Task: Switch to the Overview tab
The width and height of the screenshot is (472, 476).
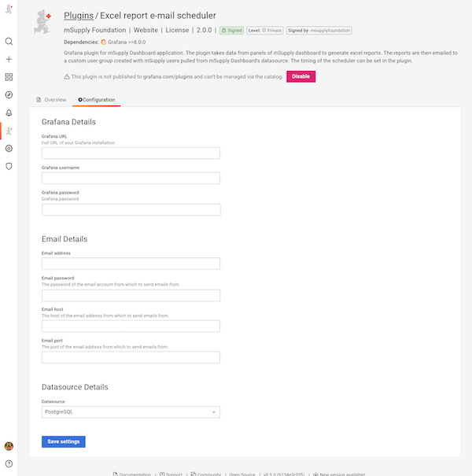Action: point(52,100)
